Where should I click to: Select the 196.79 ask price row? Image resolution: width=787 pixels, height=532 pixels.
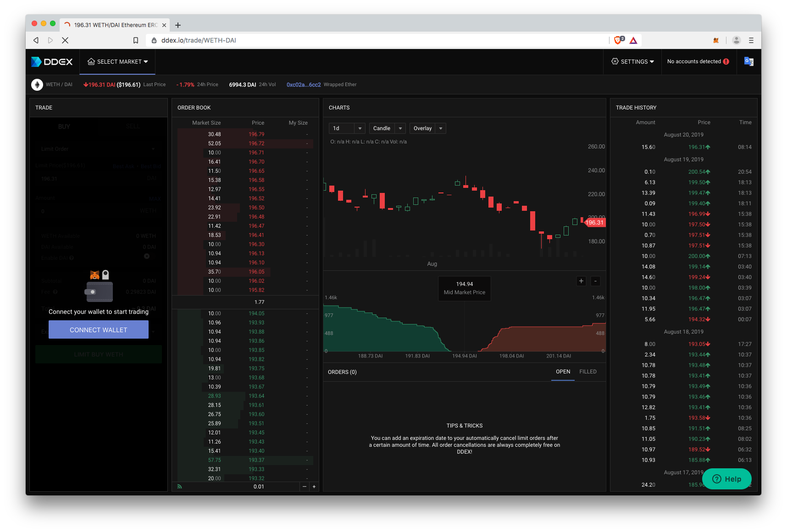pos(245,134)
